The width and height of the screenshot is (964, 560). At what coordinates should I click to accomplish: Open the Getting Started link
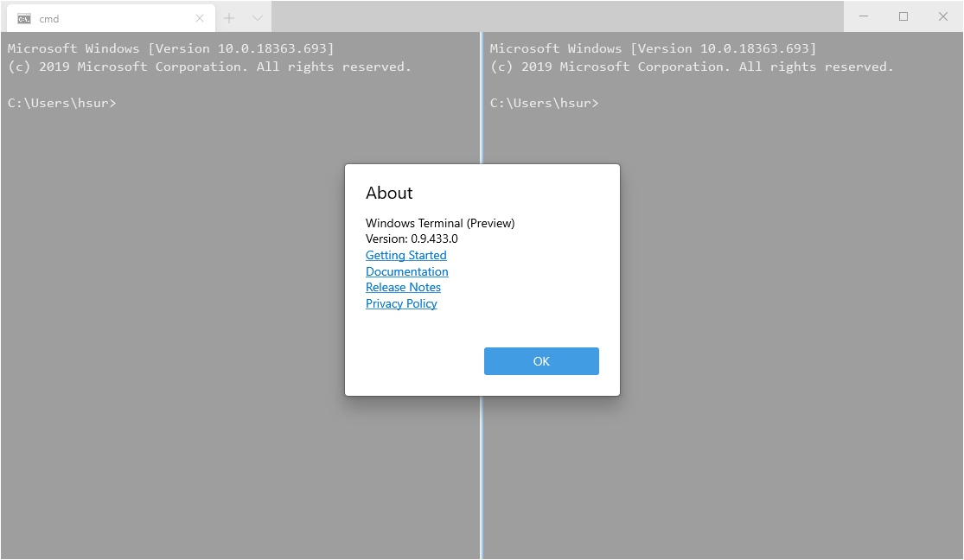[x=405, y=255]
